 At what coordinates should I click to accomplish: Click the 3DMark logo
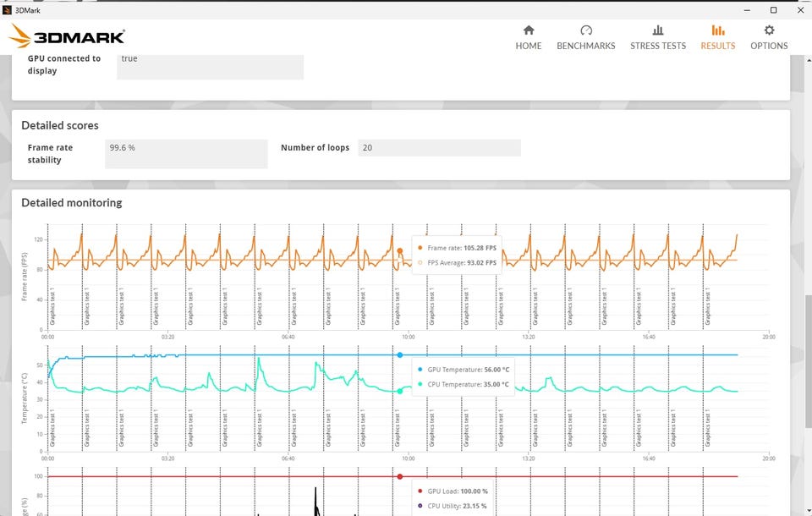[x=67, y=36]
